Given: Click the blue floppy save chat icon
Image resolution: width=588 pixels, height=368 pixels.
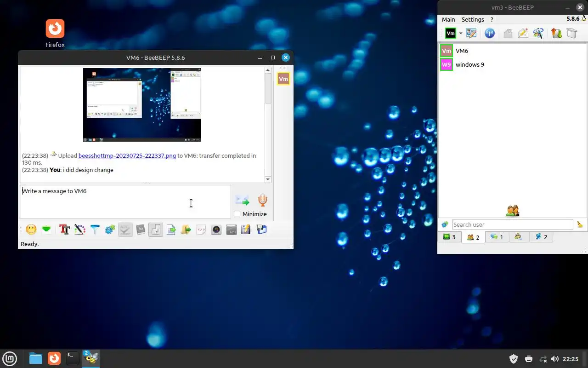Looking at the screenshot, I should pos(261,229).
